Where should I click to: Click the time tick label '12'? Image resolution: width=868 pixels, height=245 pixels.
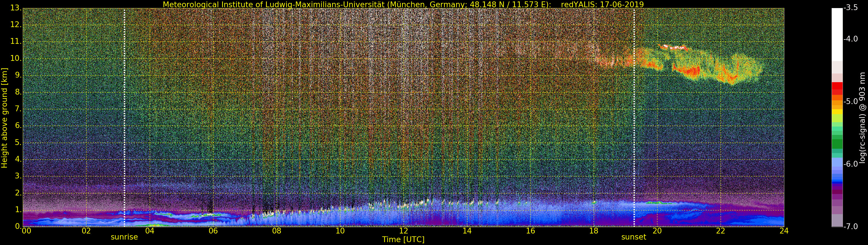click(403, 231)
